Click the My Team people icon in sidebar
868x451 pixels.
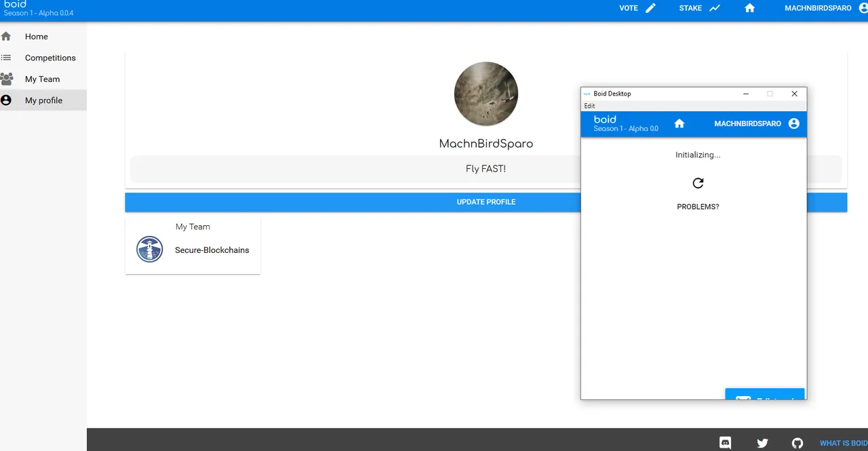click(x=6, y=79)
